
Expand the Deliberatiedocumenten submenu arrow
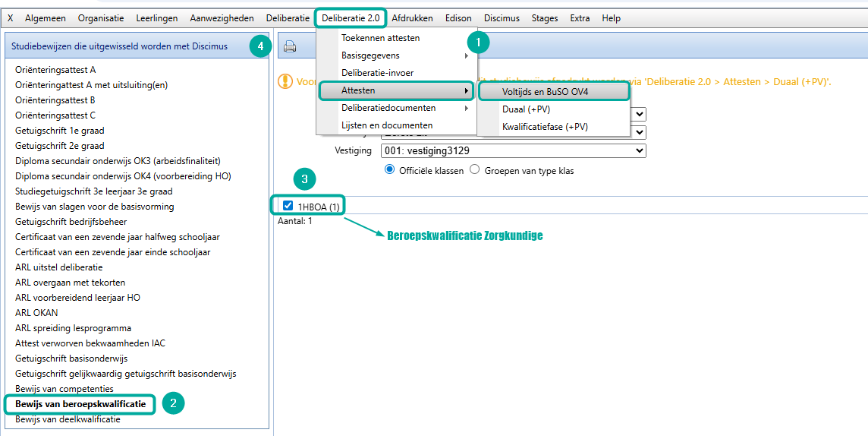[466, 108]
